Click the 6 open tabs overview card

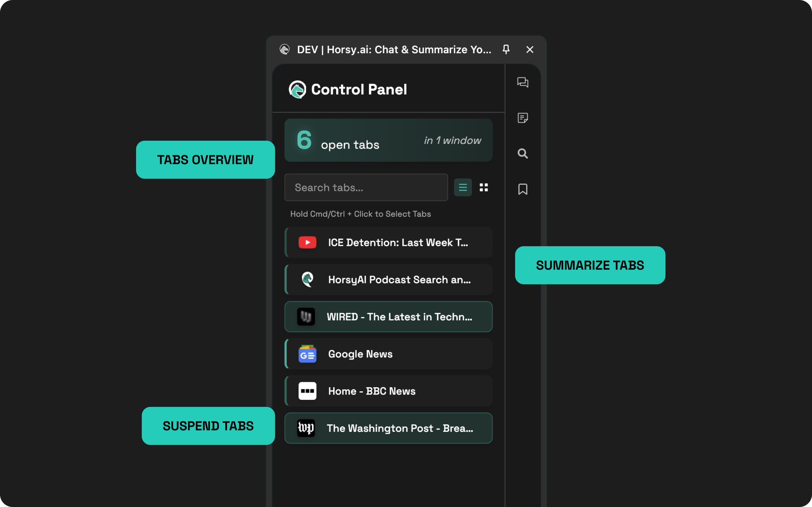click(x=388, y=140)
